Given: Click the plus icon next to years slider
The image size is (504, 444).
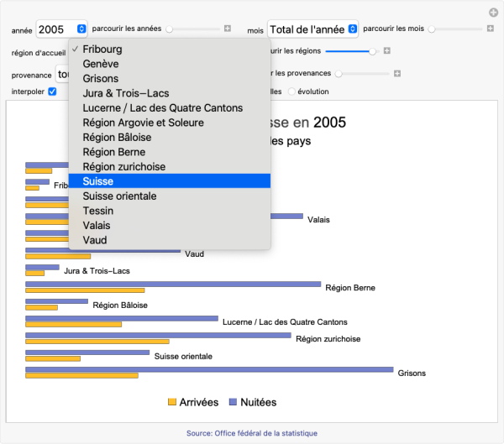Looking at the screenshot, I should pyautogui.click(x=228, y=29).
